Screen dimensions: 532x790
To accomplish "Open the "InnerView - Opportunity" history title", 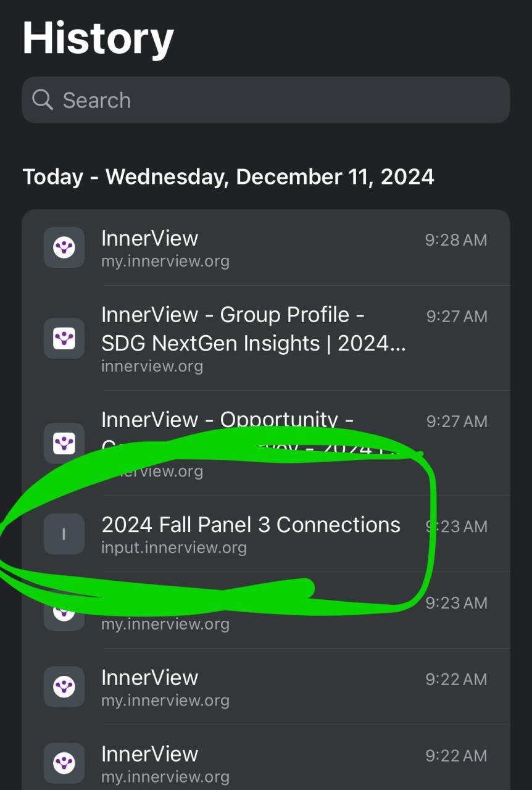I will (x=227, y=420).
